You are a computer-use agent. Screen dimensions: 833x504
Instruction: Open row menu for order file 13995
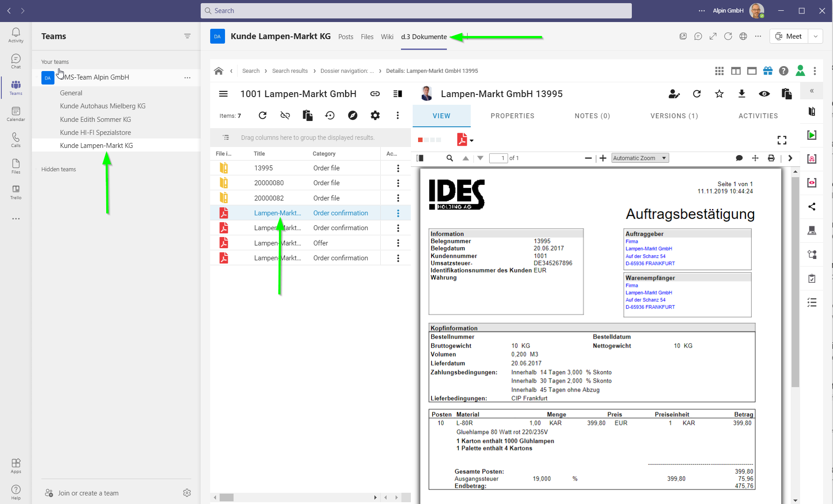398,168
